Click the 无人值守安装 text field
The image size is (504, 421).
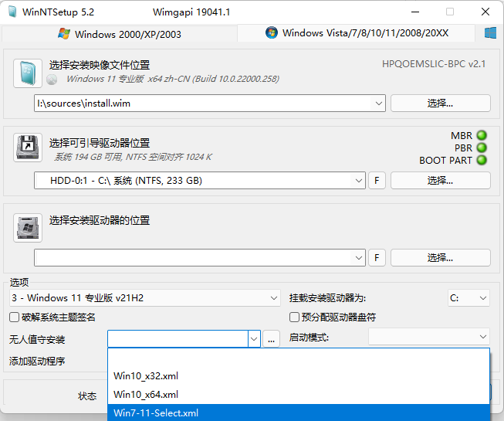click(178, 338)
